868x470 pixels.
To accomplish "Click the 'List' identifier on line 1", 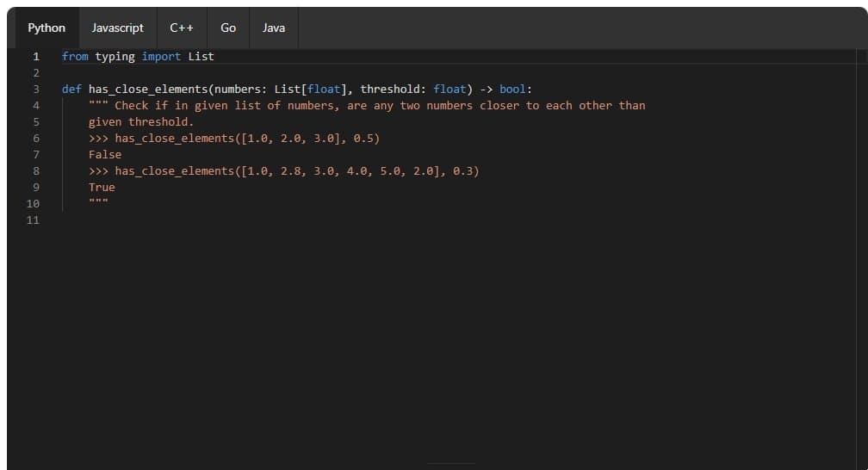I will 201,57.
